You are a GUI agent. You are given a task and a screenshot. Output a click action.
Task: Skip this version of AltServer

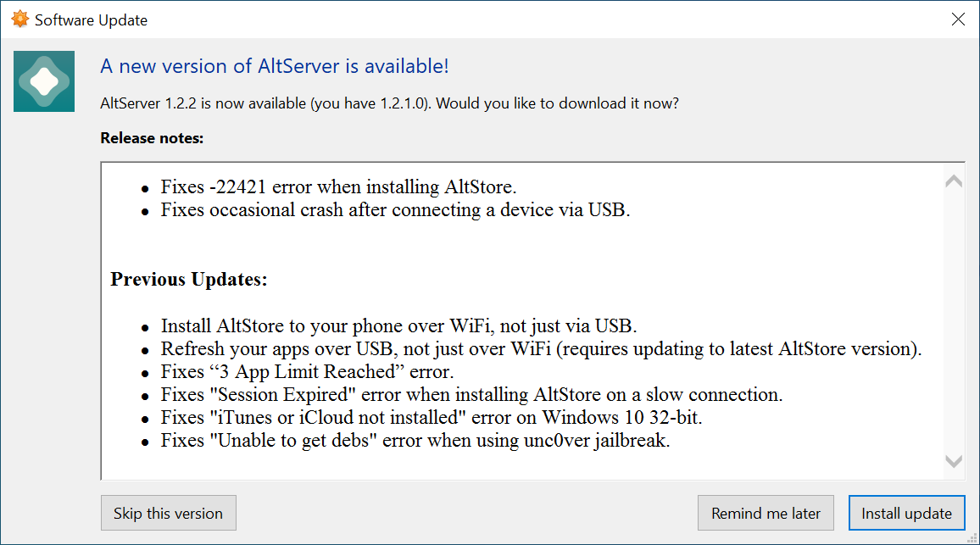168,513
